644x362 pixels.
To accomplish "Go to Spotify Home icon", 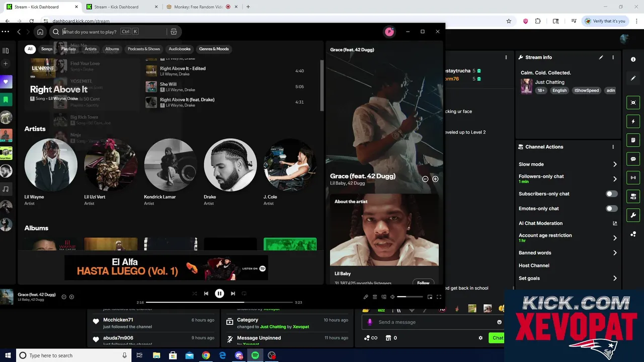I will (x=40, y=32).
